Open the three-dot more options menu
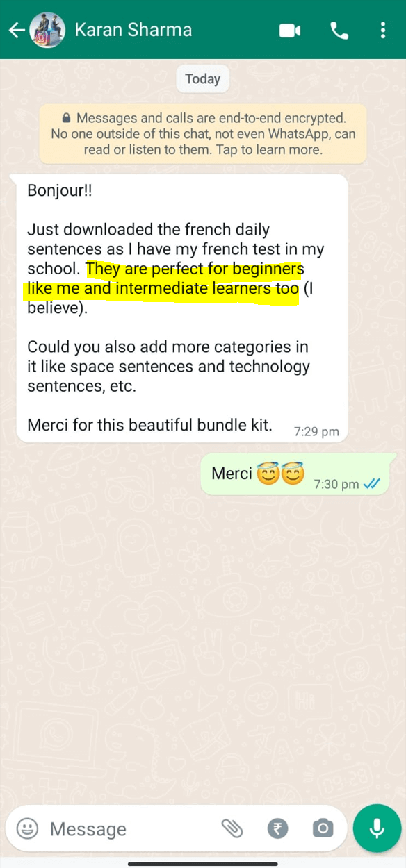Image resolution: width=406 pixels, height=868 pixels. [383, 31]
